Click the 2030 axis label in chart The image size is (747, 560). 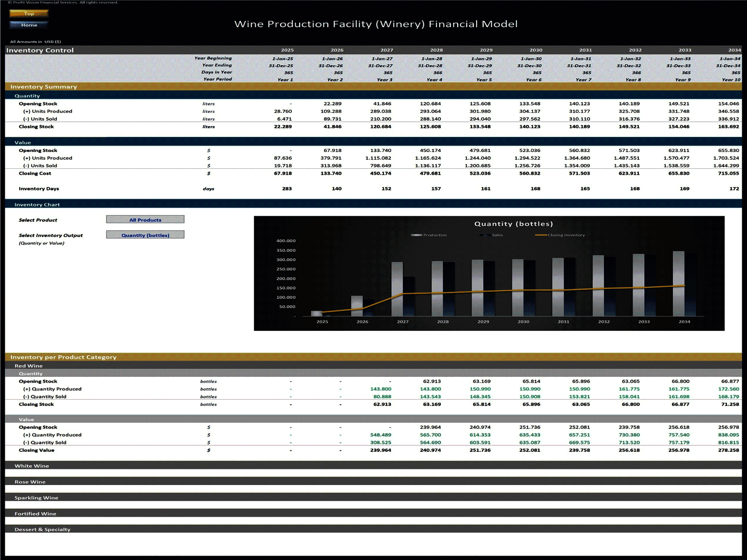tap(523, 322)
